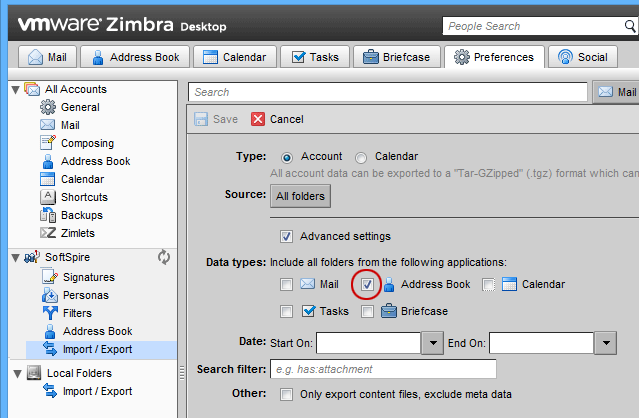This screenshot has width=639, height=418.
Task: Select Address Book icon under All Accounts
Action: (48, 161)
